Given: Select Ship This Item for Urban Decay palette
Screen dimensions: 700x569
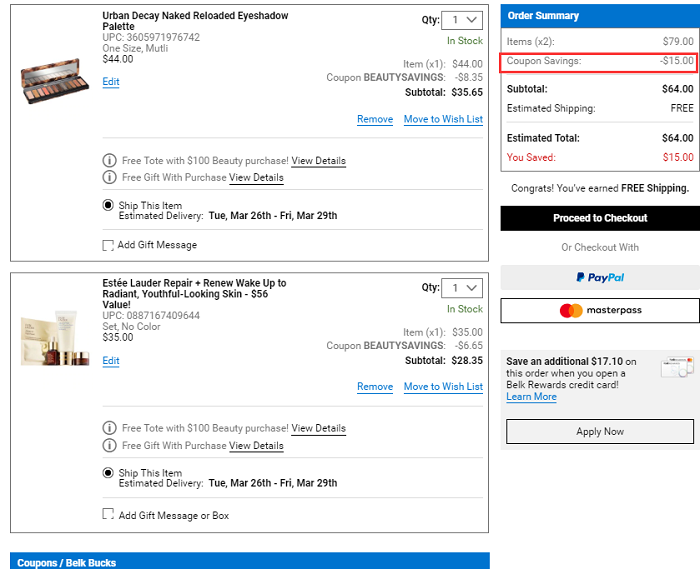Looking at the screenshot, I should pos(109,206).
